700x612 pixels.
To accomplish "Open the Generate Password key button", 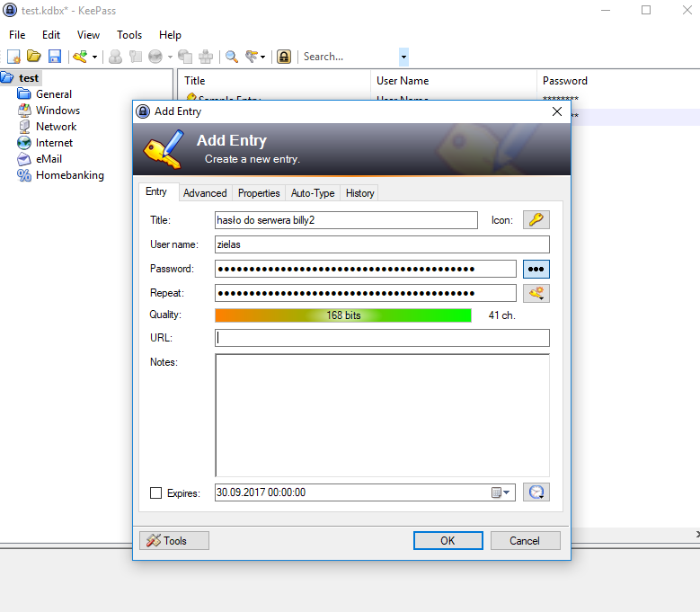I will pyautogui.click(x=536, y=293).
